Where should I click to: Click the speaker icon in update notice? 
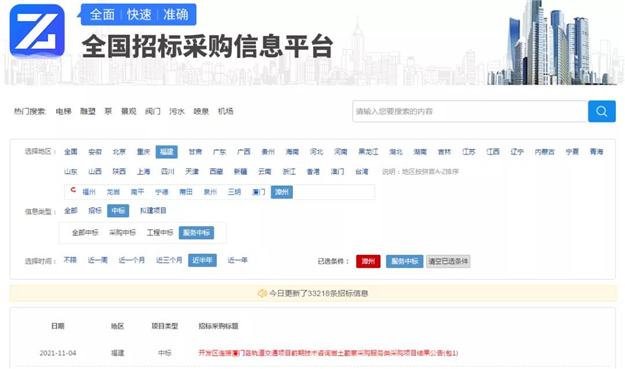pyautogui.click(x=262, y=293)
